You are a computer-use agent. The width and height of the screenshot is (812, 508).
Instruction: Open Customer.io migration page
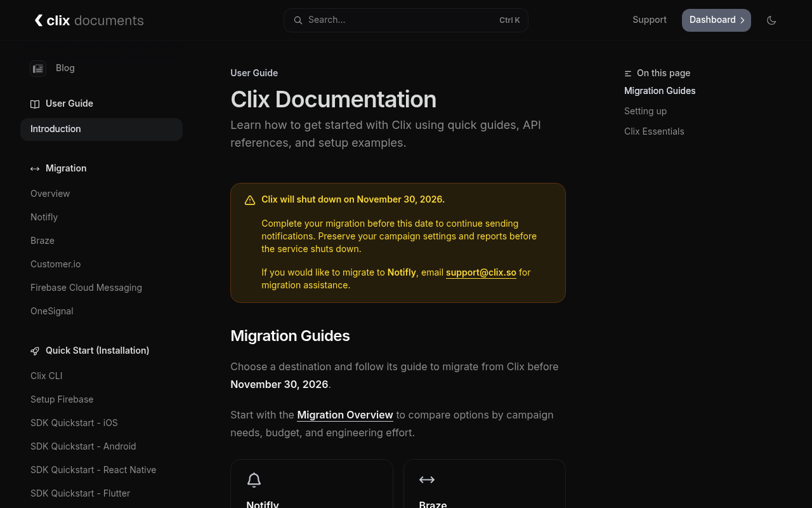coord(56,264)
